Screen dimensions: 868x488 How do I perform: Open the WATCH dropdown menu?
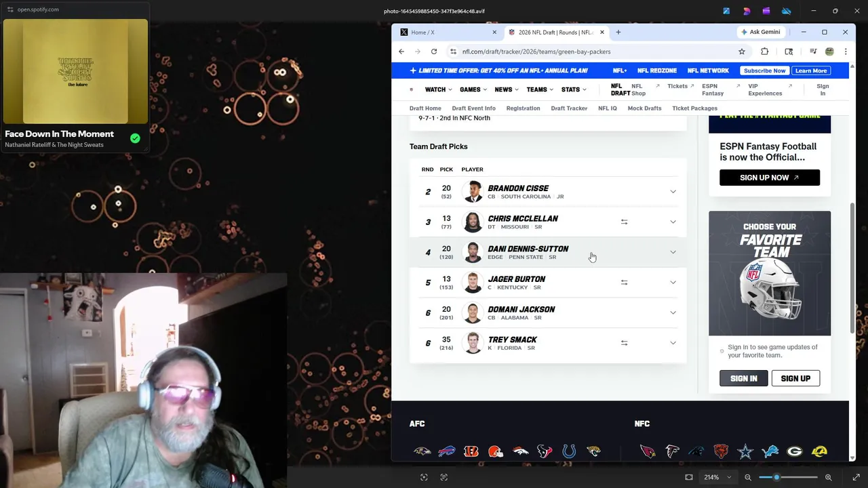(x=438, y=89)
